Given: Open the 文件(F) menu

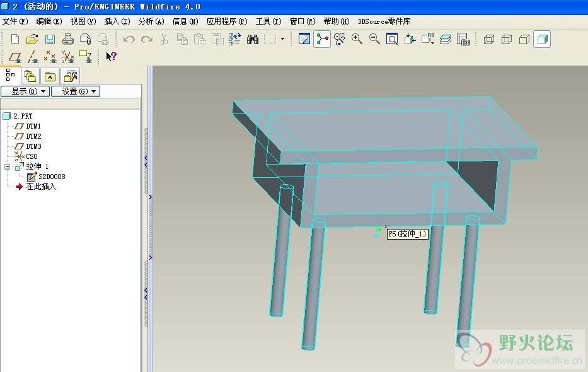Looking at the screenshot, I should (x=15, y=21).
